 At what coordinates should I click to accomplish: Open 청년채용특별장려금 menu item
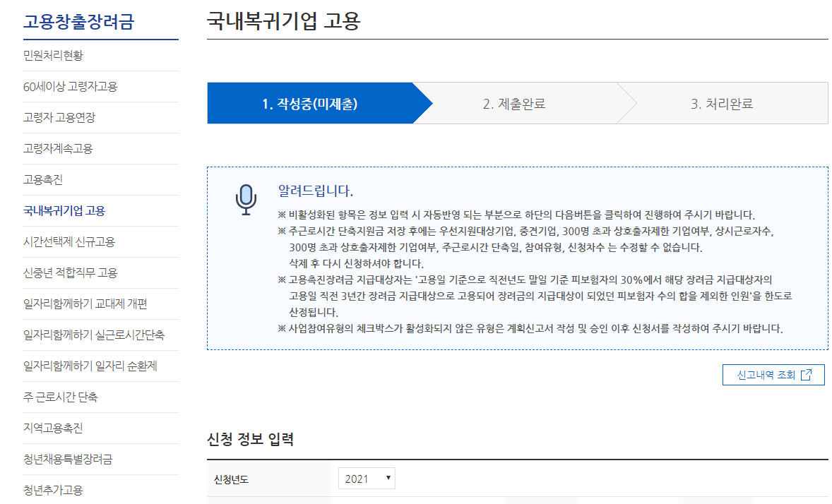click(x=68, y=459)
